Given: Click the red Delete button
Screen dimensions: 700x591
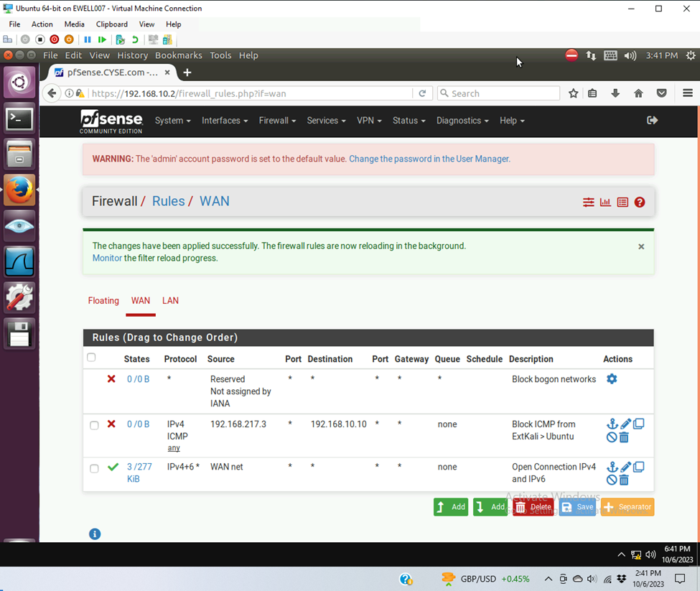Looking at the screenshot, I should coord(533,507).
